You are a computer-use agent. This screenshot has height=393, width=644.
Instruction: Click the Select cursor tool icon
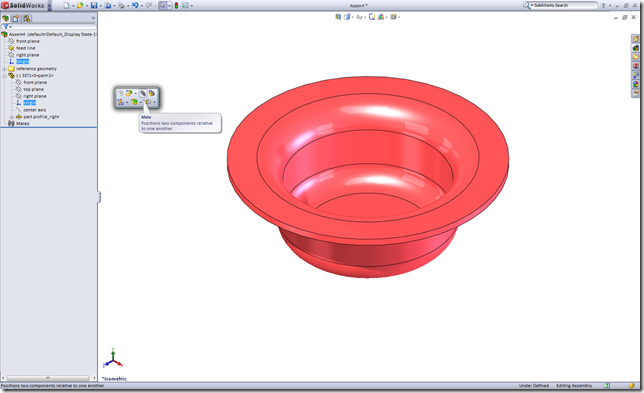(163, 5)
